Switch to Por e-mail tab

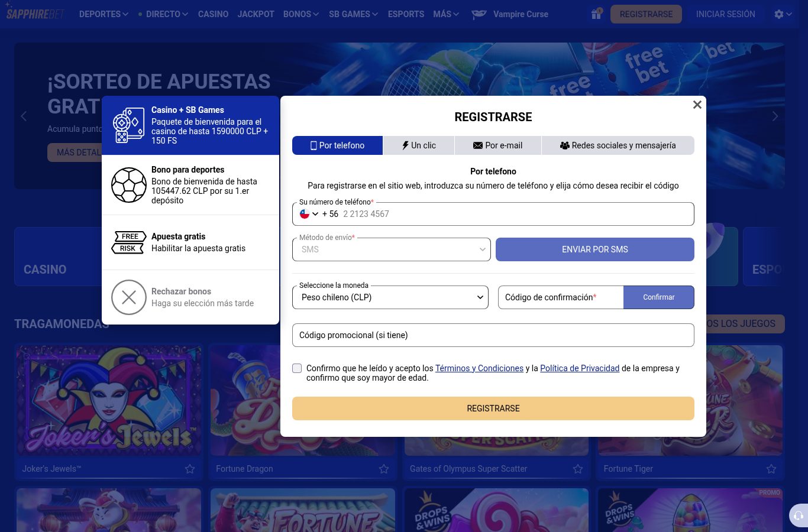[x=498, y=145]
